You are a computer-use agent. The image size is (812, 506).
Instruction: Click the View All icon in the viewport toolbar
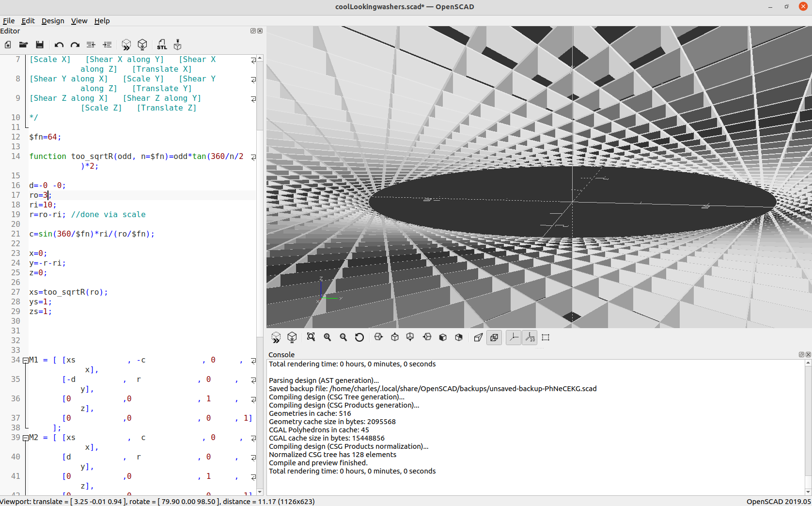pos(311,337)
